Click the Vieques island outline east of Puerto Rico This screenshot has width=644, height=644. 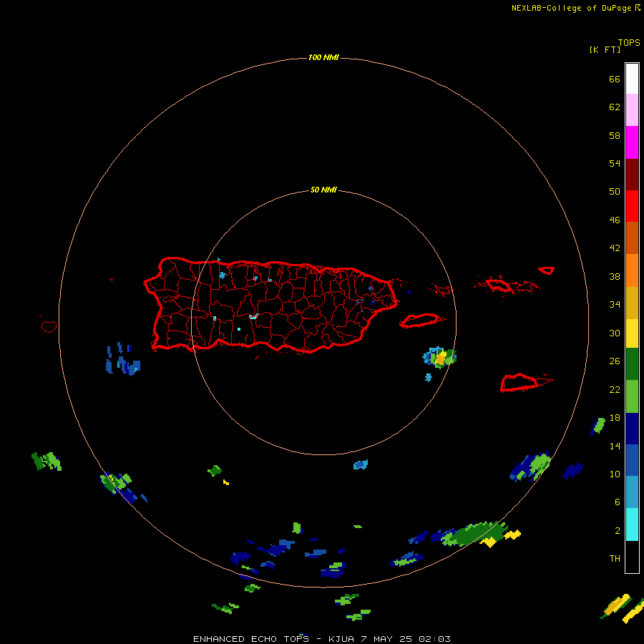pyautogui.click(x=422, y=321)
